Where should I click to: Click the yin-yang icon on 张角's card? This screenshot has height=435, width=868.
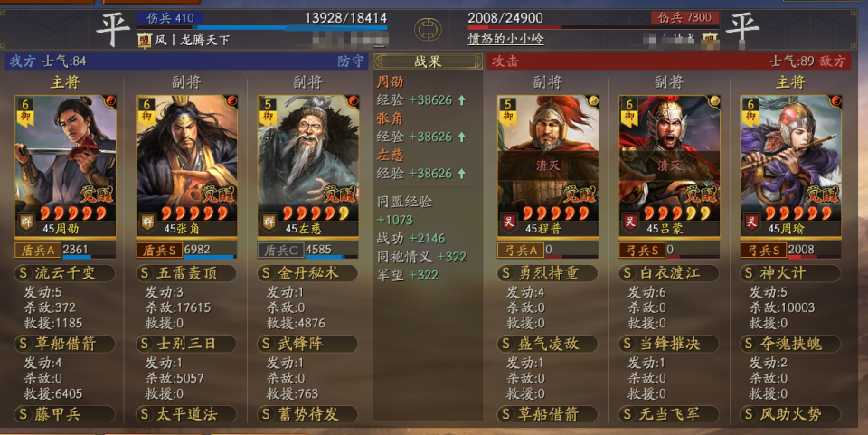pos(232,100)
